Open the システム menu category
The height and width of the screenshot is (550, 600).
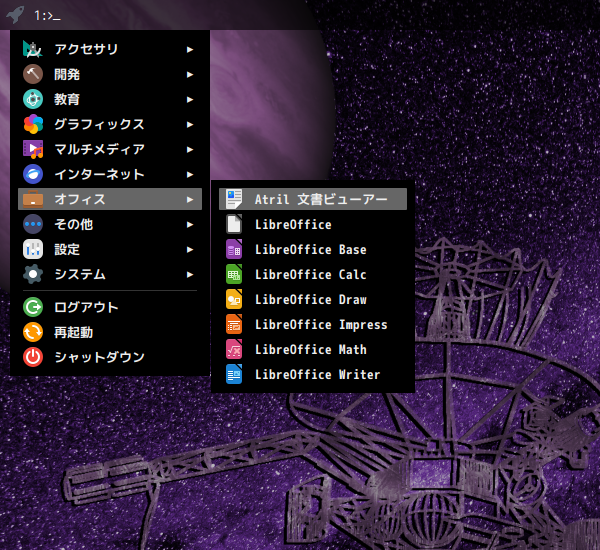coord(110,274)
